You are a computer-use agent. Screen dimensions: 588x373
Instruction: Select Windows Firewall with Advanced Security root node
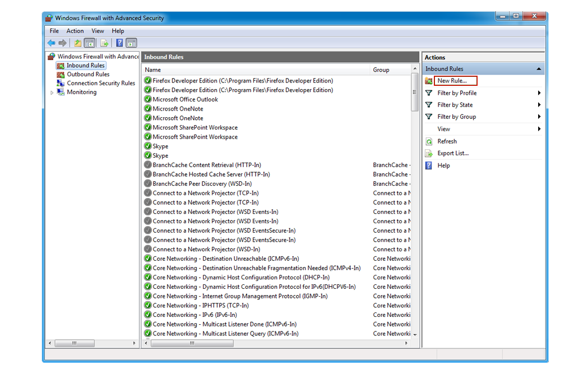98,57
